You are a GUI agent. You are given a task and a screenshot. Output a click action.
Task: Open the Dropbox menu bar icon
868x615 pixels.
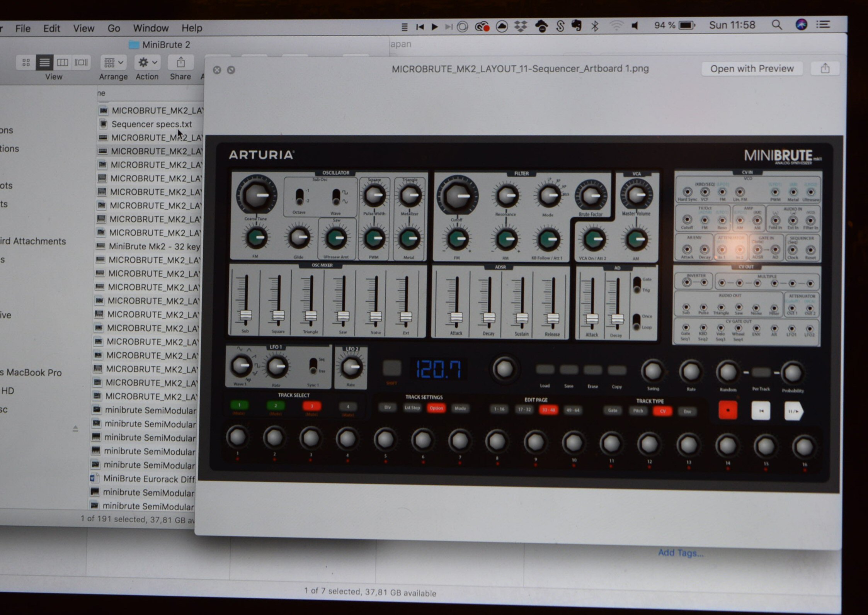[521, 26]
